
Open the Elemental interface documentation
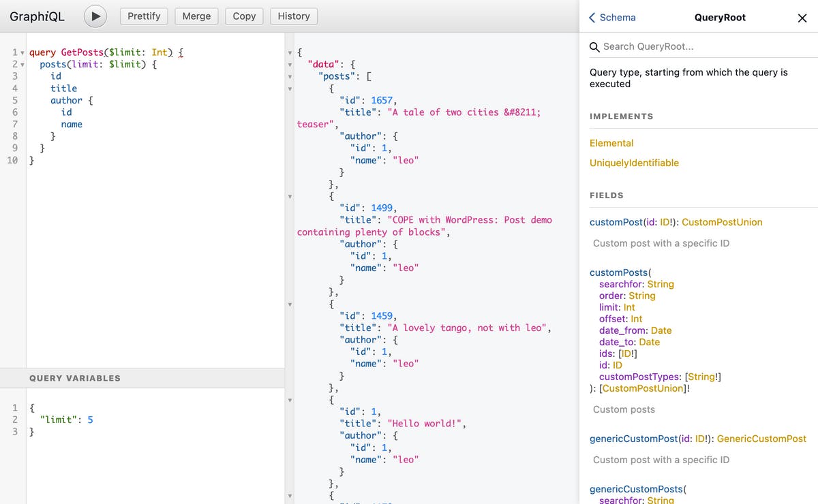(x=611, y=143)
